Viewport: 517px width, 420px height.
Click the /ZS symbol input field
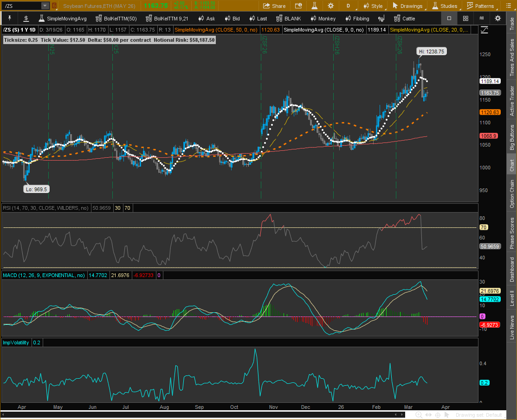pos(21,6)
